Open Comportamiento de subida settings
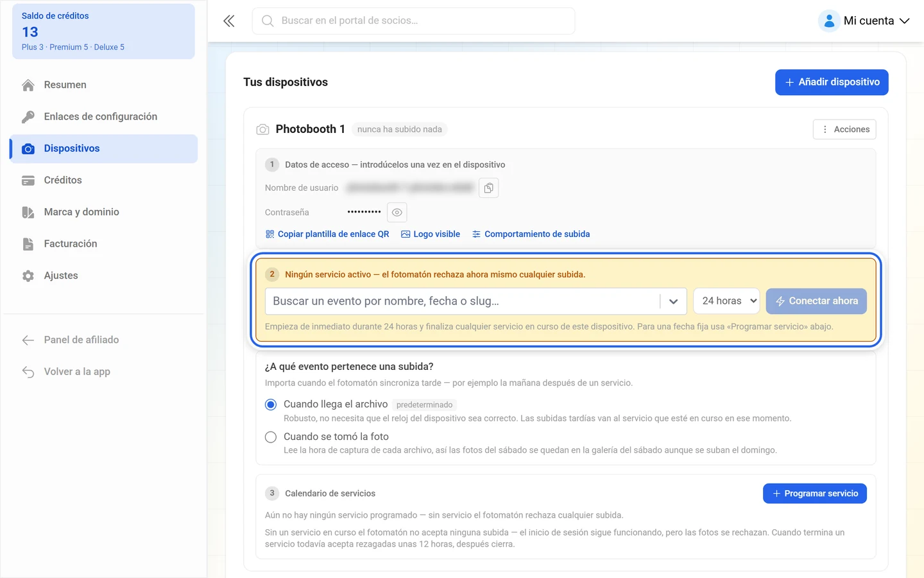The width and height of the screenshot is (924, 578). point(531,234)
